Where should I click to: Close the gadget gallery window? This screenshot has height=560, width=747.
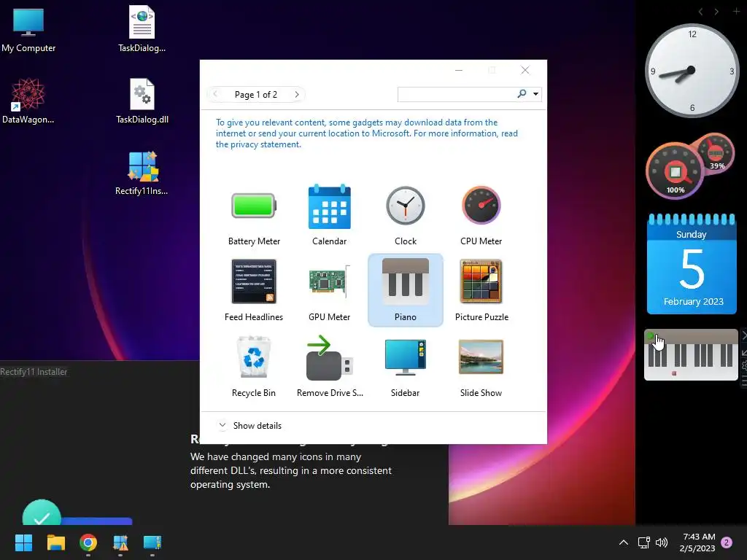click(525, 71)
